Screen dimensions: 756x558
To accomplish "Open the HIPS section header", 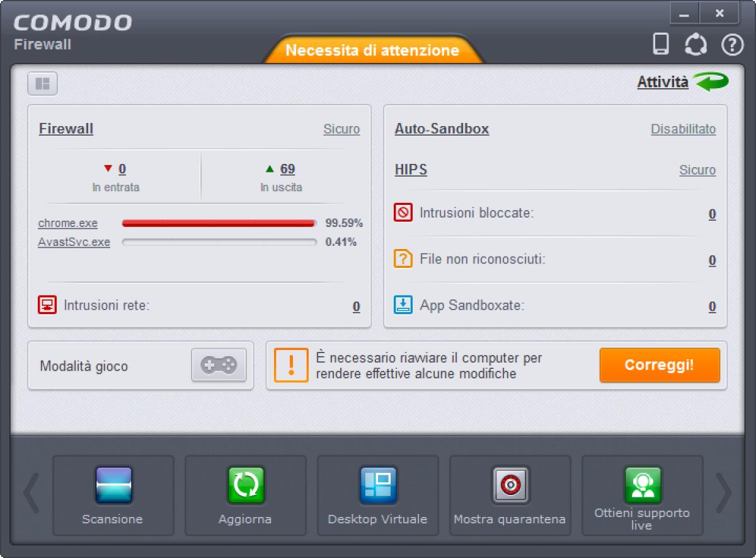I will 410,170.
